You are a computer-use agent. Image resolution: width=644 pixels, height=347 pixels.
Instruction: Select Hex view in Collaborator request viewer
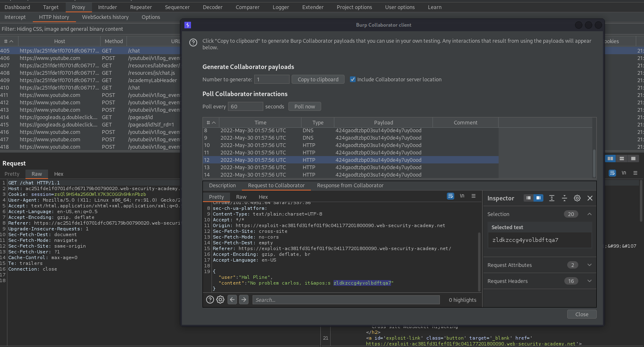pos(263,197)
